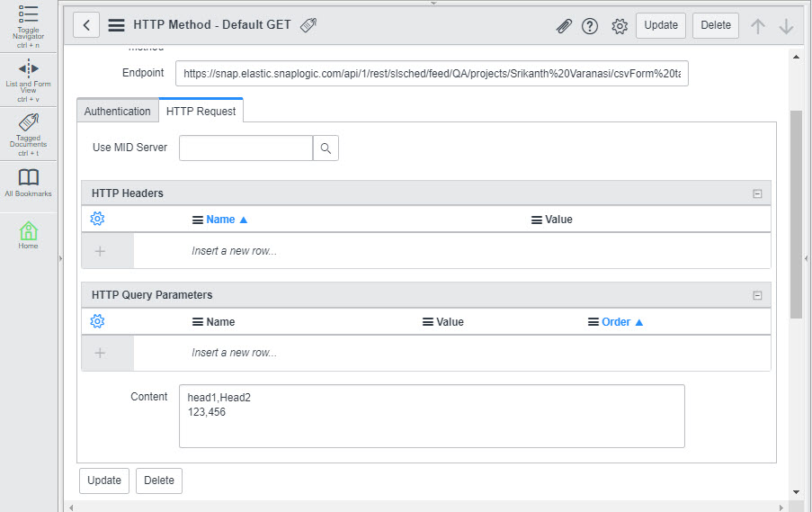
Task: Open additional actions gear in header
Action: click(620, 26)
